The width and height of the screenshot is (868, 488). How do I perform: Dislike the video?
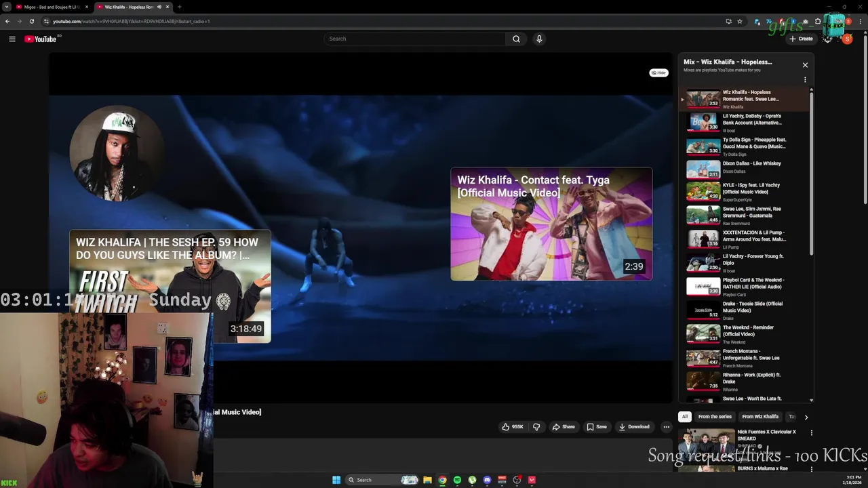pos(536,427)
